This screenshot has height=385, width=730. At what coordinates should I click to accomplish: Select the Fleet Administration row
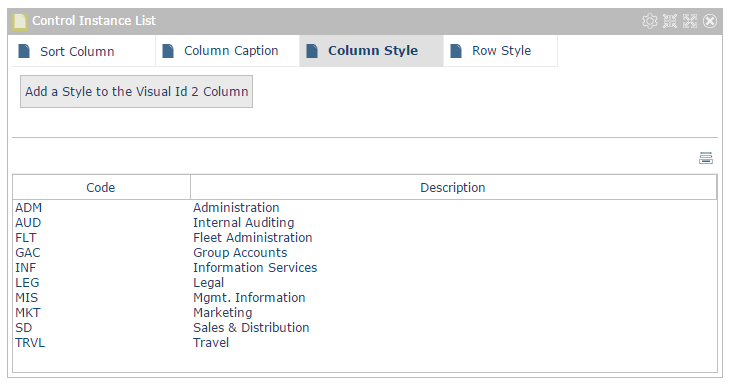pyautogui.click(x=365, y=238)
